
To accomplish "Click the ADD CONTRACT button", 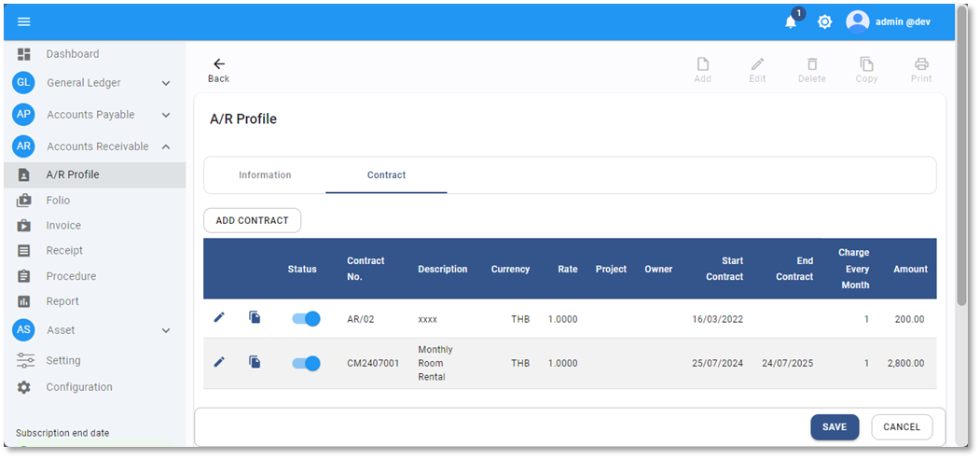I will pyautogui.click(x=252, y=221).
